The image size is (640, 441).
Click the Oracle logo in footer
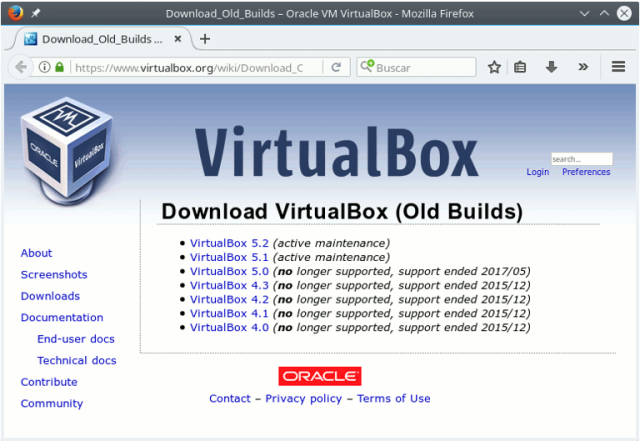point(320,376)
